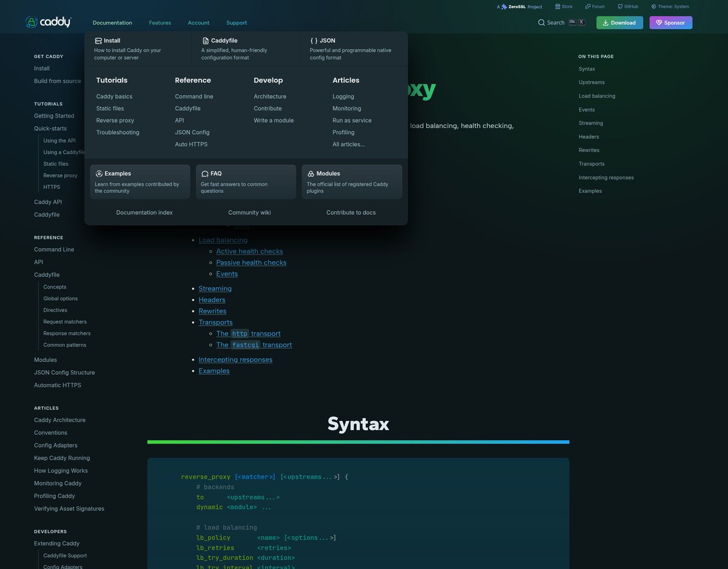Click the Modules card icon
Image resolution: width=728 pixels, height=569 pixels.
311,173
